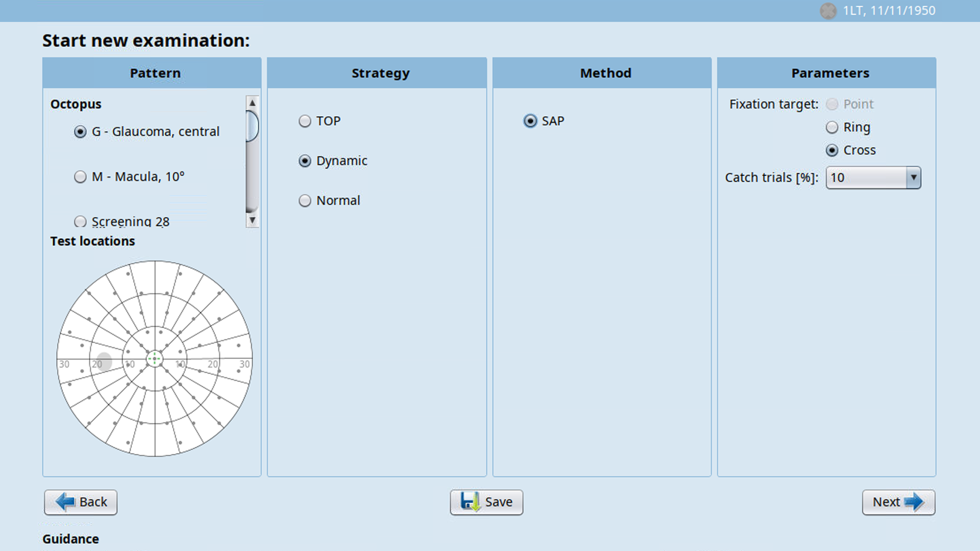Click the Strategy column header
Viewport: 980px width, 551px height.
(380, 73)
